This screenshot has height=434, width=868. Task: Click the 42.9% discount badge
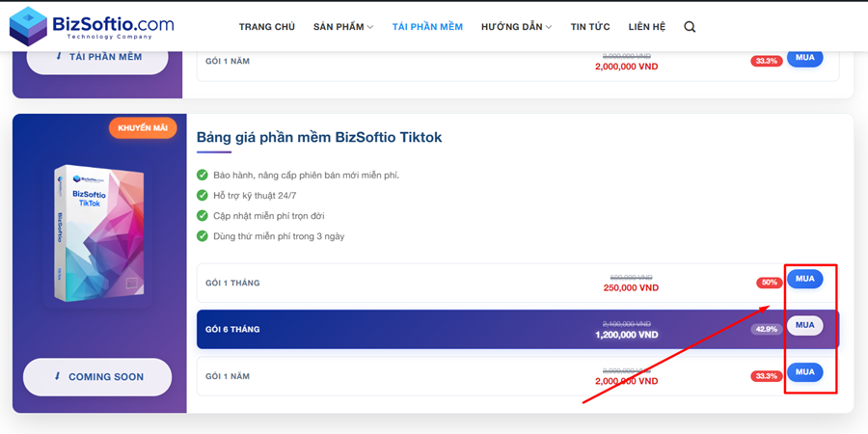coord(767,330)
